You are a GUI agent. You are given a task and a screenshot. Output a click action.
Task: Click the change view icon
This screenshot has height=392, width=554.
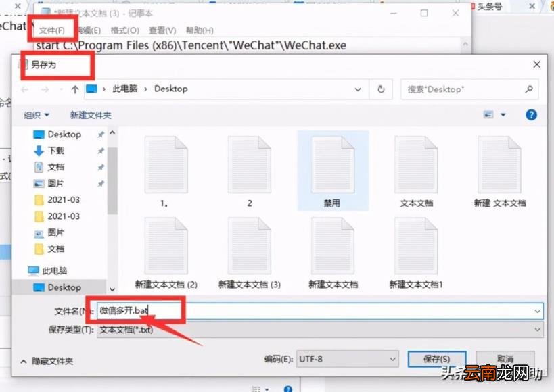tap(488, 114)
